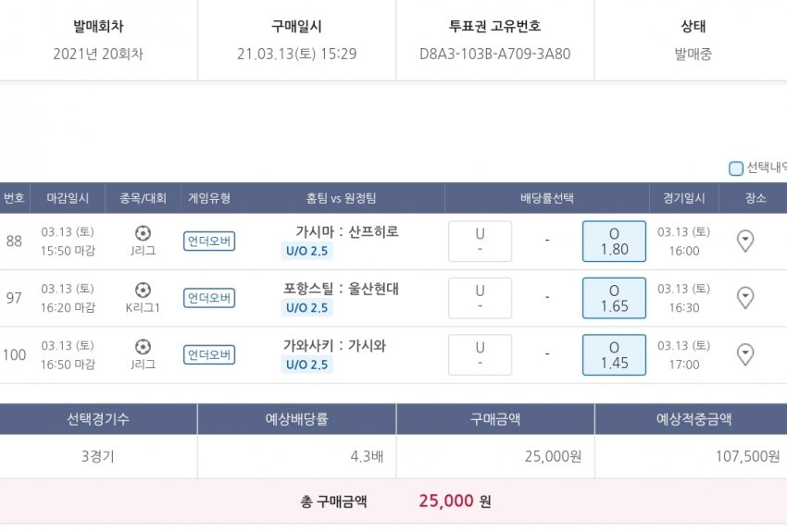Click the U/O 2.5 label under 포항스틸

[306, 307]
